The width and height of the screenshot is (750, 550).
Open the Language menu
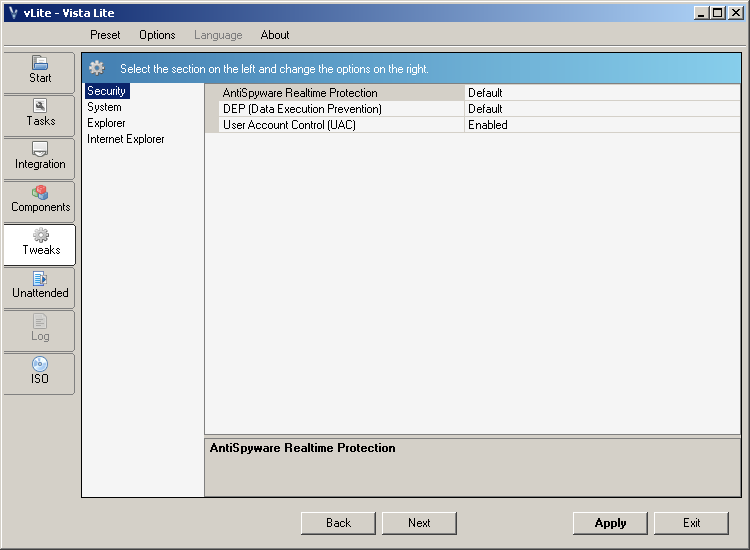[218, 35]
